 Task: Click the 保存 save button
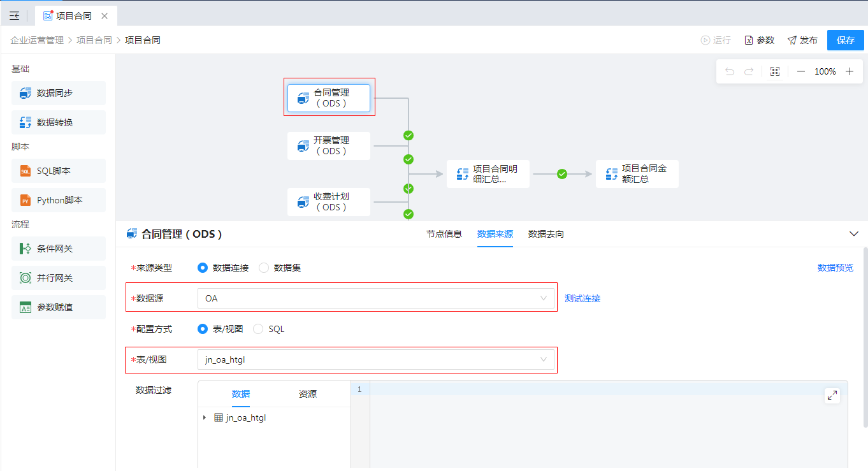[845, 40]
